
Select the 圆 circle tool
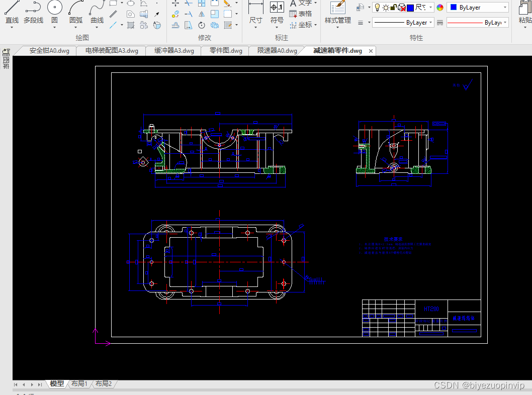(x=55, y=12)
